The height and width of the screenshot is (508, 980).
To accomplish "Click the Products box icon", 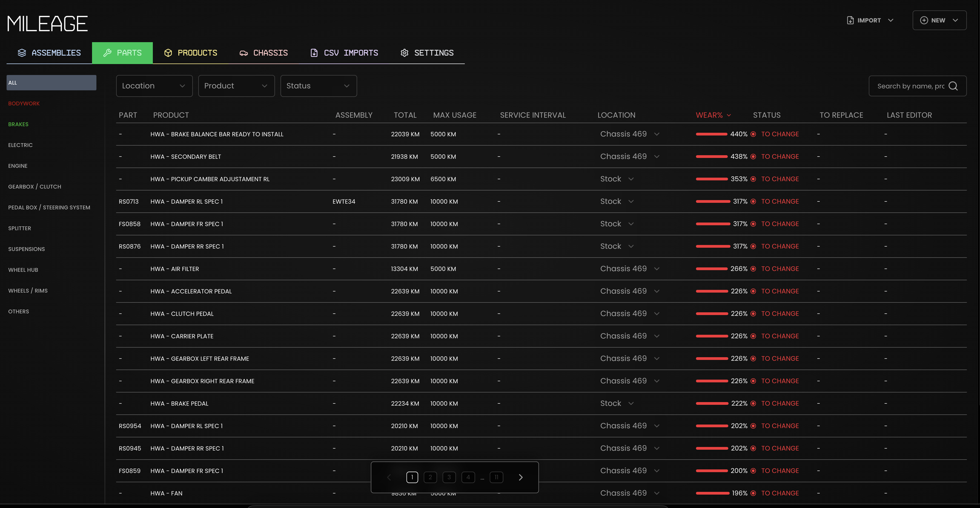I will coord(168,53).
